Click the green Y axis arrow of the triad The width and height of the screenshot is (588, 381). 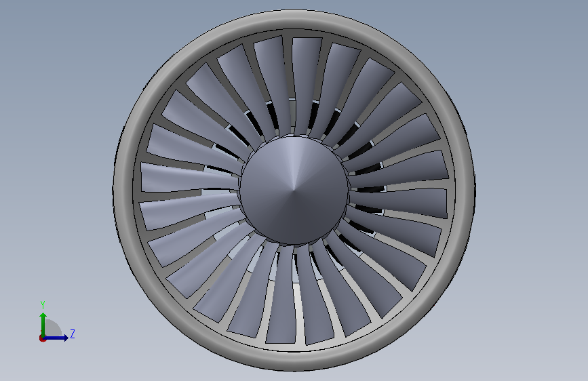pos(43,324)
